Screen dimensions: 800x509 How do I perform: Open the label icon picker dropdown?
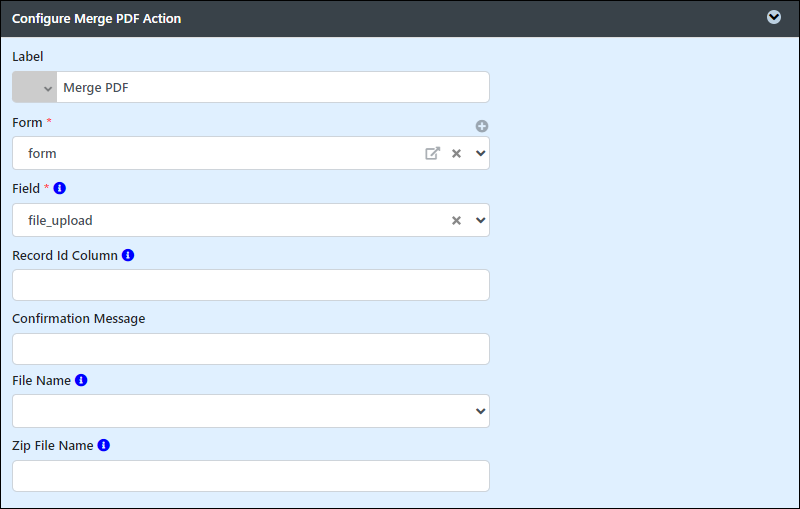coord(34,87)
